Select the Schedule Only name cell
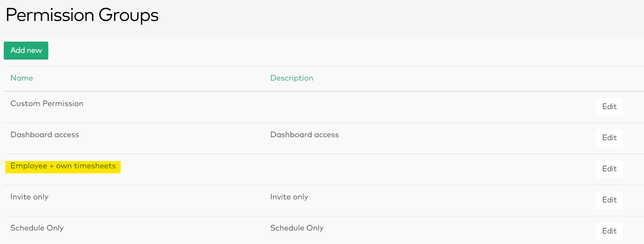The height and width of the screenshot is (244, 644). [37, 228]
